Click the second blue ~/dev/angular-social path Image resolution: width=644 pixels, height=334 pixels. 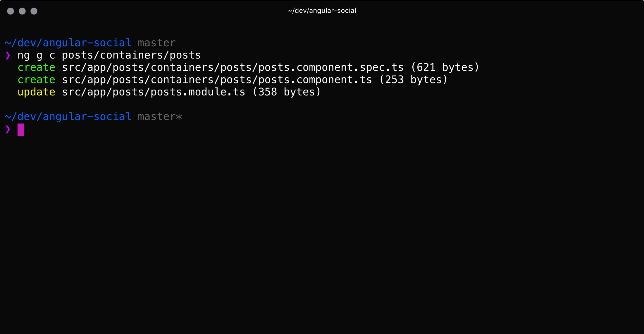(68, 117)
